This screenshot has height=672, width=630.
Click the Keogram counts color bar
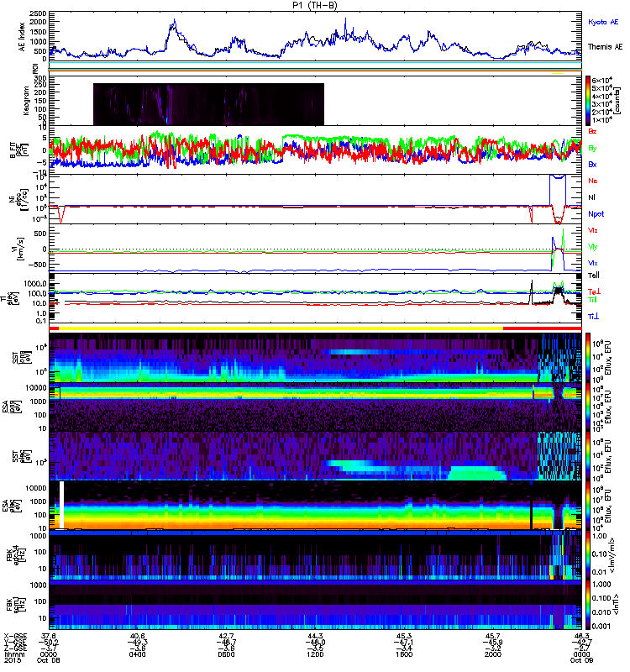587,100
